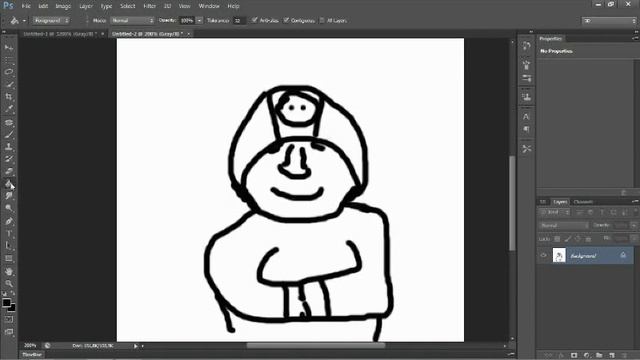This screenshot has width=640, height=360.
Task: Open the Character panel icon
Action: coord(527,117)
